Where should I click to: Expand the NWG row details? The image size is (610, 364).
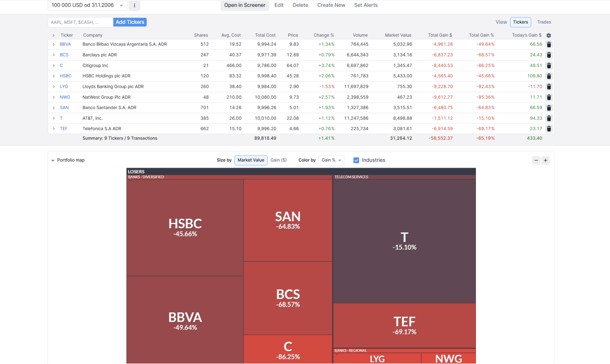[54, 97]
